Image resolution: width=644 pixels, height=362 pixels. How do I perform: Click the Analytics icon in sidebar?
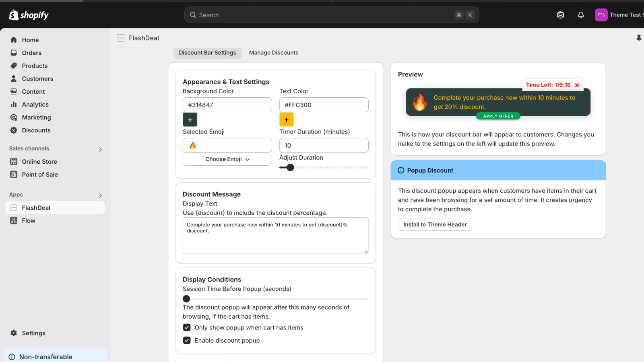[14, 105]
